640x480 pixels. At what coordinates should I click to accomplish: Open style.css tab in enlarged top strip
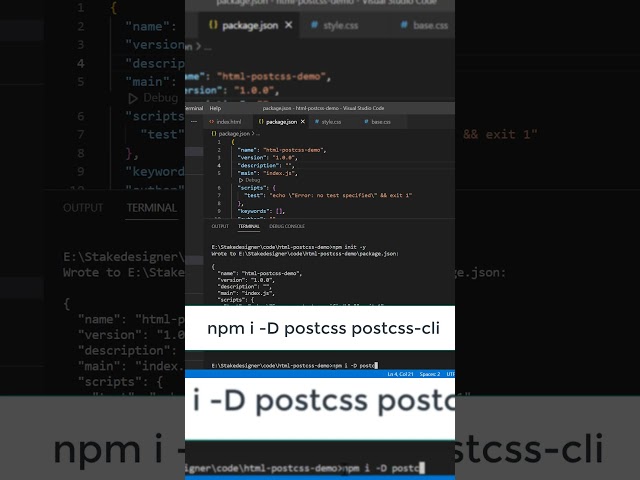(335, 25)
